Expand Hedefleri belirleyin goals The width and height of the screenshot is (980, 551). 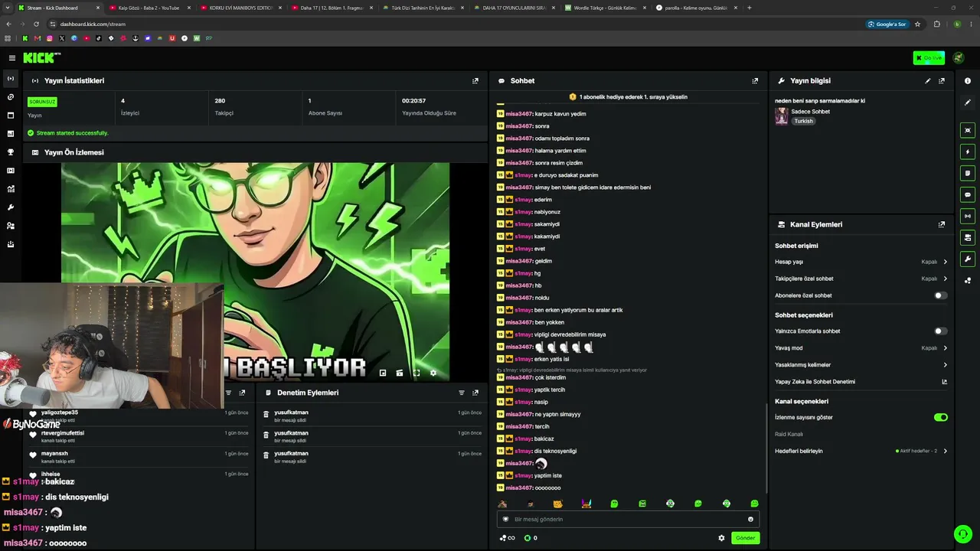click(861, 451)
